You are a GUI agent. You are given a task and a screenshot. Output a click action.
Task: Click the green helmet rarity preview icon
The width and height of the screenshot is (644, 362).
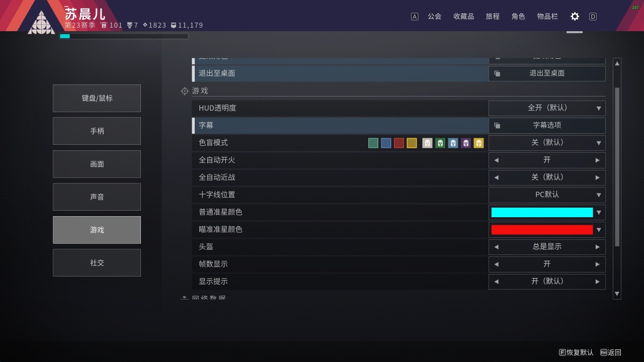[x=440, y=143]
